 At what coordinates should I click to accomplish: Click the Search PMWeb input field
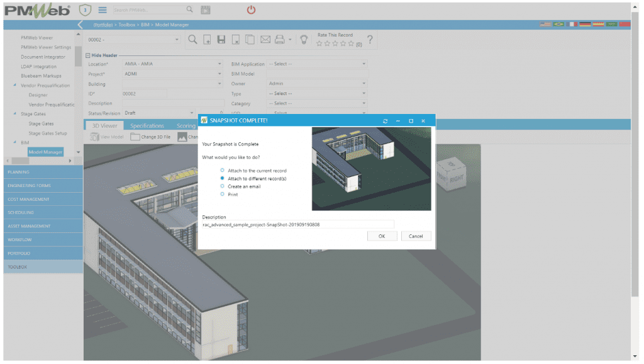pyautogui.click(x=148, y=9)
